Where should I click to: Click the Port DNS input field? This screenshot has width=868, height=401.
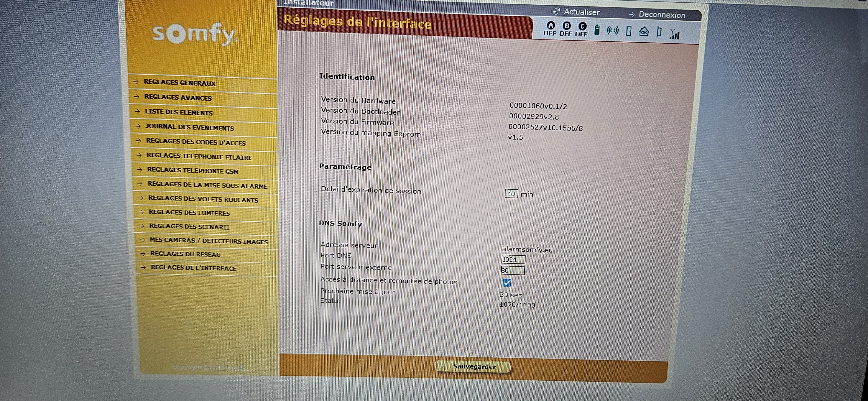tap(513, 260)
